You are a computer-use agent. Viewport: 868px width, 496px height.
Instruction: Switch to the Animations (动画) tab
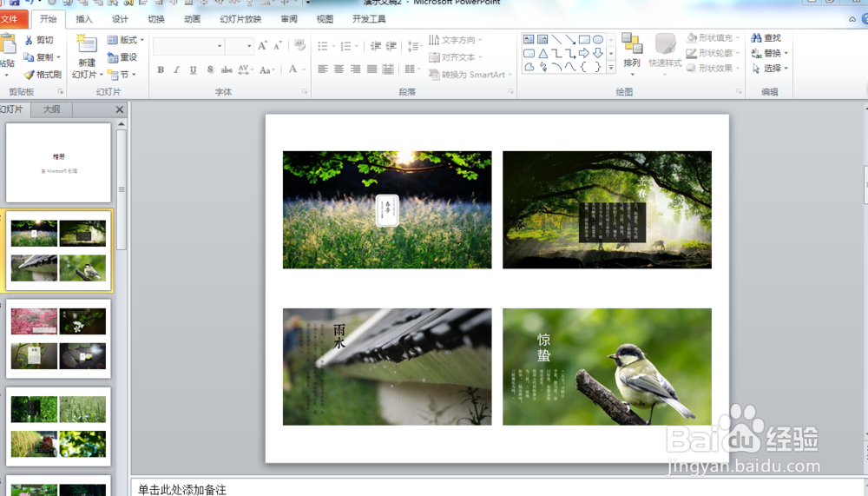(192, 19)
